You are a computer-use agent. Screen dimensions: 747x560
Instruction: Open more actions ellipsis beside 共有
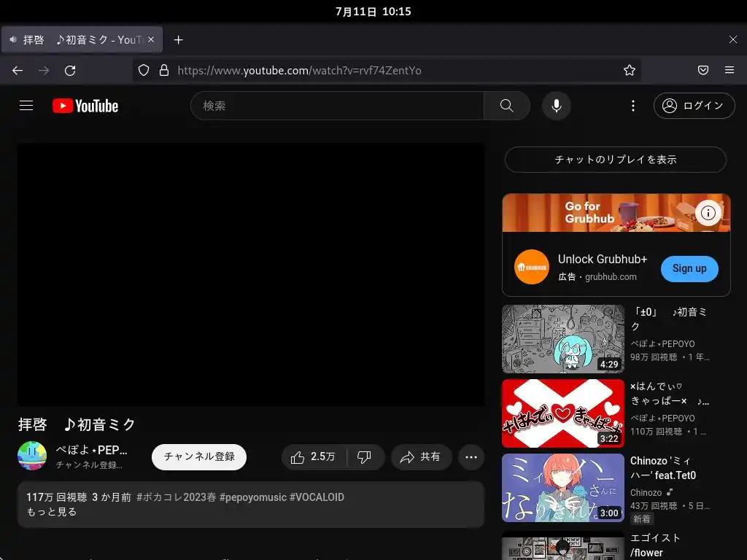471,457
